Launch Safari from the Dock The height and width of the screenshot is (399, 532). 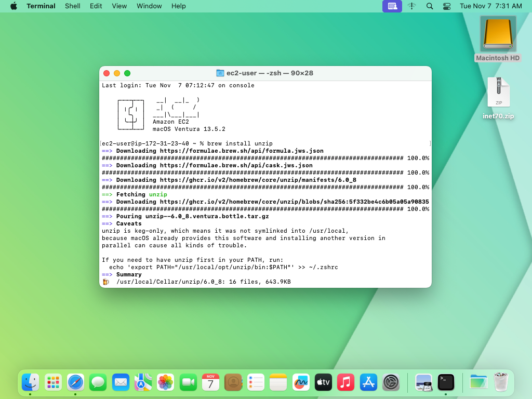pos(75,382)
